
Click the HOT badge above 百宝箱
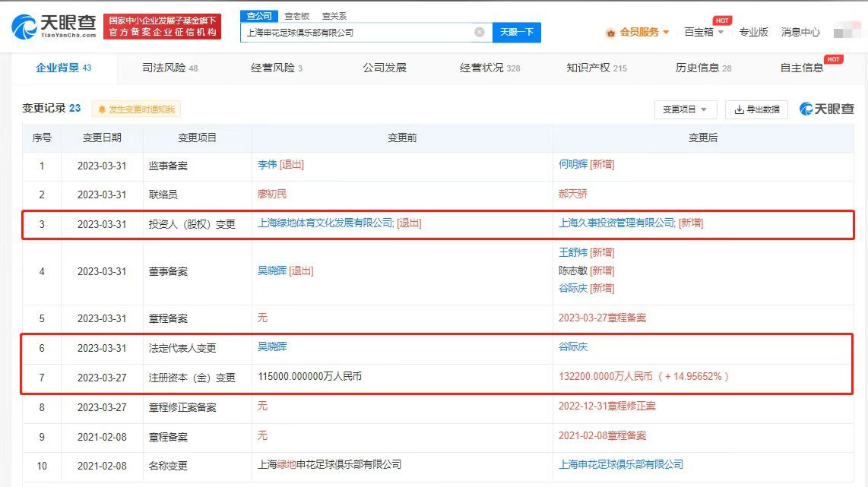(721, 21)
